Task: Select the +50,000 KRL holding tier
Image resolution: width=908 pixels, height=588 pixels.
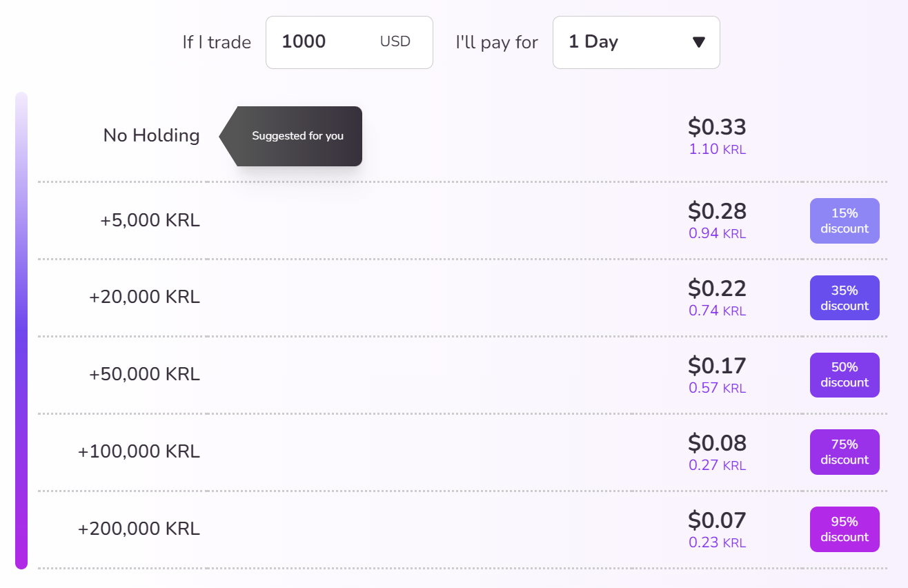Action: point(144,375)
